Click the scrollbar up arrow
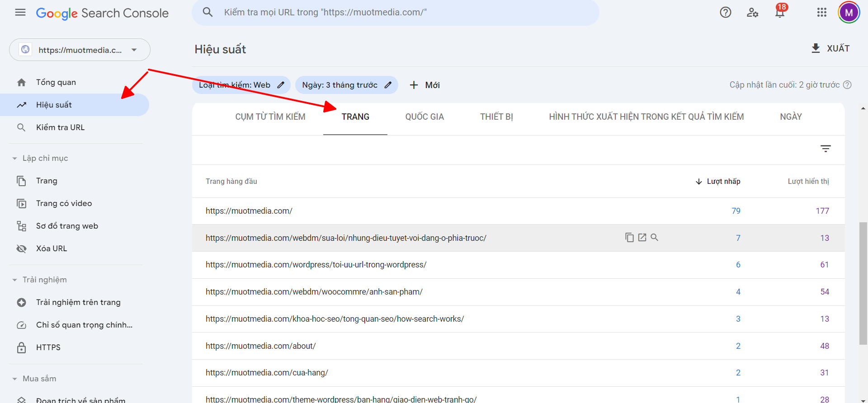 tap(863, 108)
